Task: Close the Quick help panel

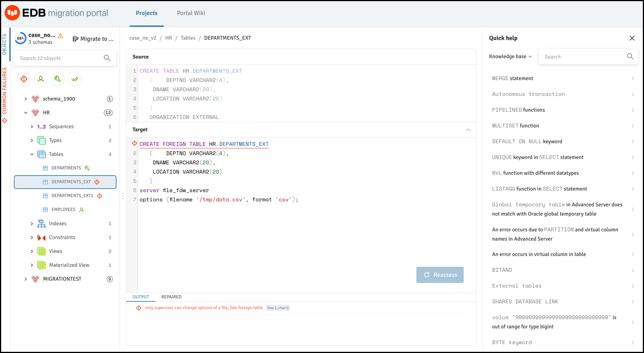Action: pos(632,38)
